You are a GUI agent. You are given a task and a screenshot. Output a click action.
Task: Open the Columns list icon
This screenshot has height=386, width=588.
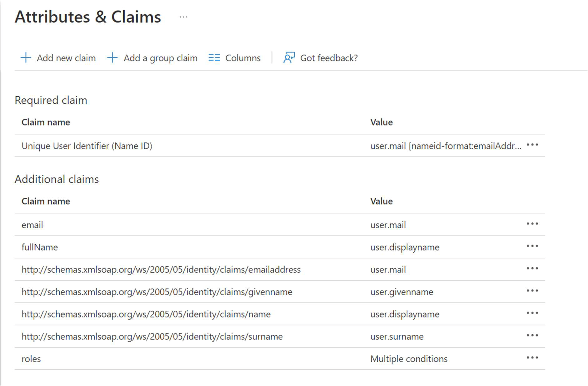214,58
